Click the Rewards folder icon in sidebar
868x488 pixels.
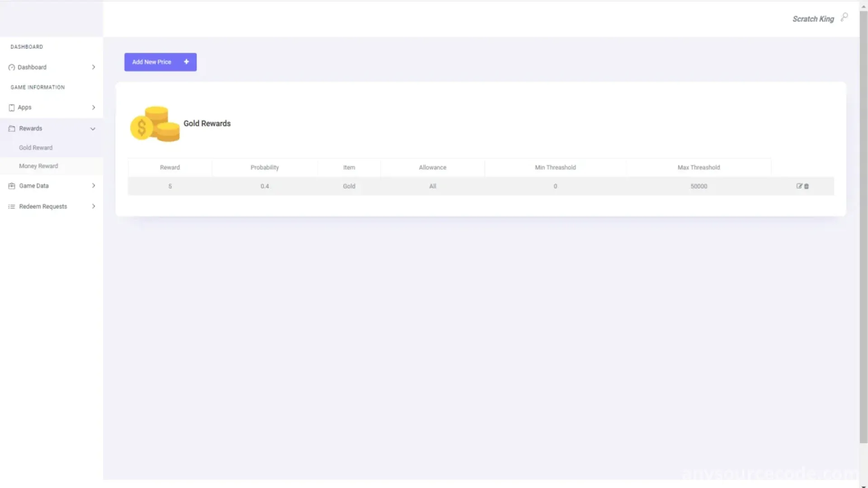12,129
